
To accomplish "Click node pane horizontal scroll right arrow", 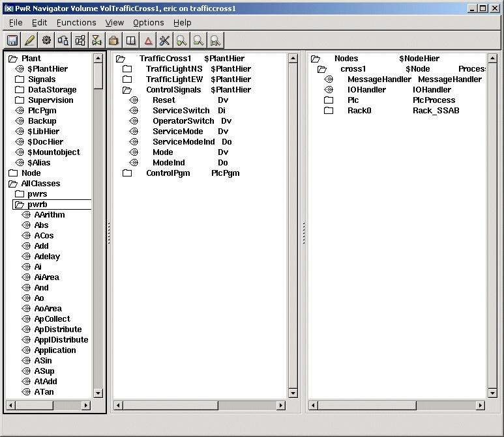I will tap(480, 406).
